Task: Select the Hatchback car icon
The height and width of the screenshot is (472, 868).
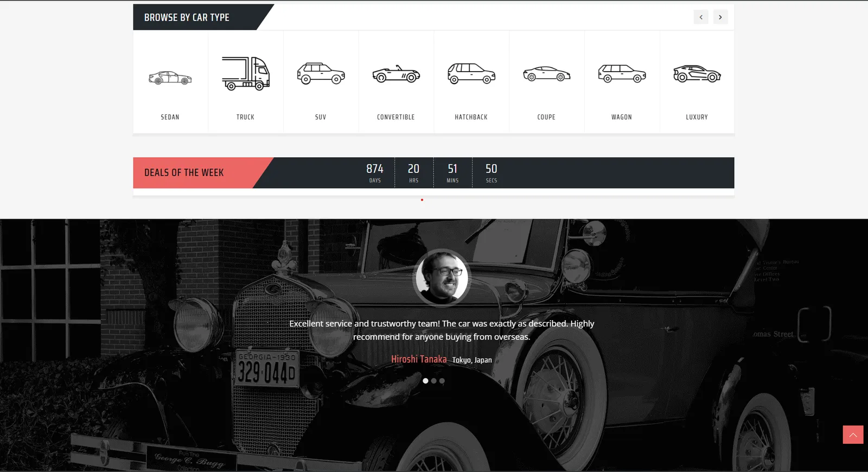Action: pos(471,74)
